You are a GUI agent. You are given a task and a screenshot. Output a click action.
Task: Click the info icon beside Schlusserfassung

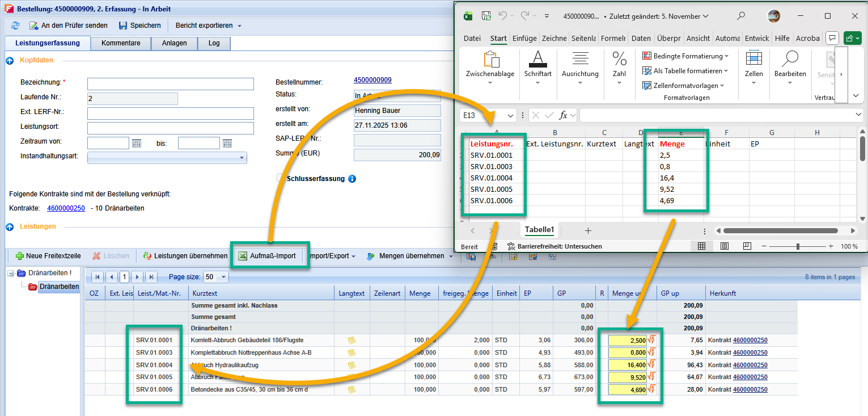pos(352,179)
